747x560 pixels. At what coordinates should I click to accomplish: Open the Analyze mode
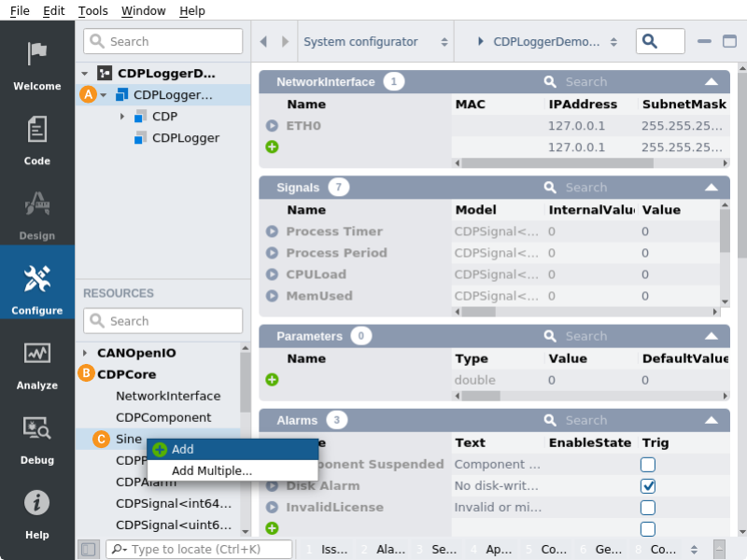point(37,364)
